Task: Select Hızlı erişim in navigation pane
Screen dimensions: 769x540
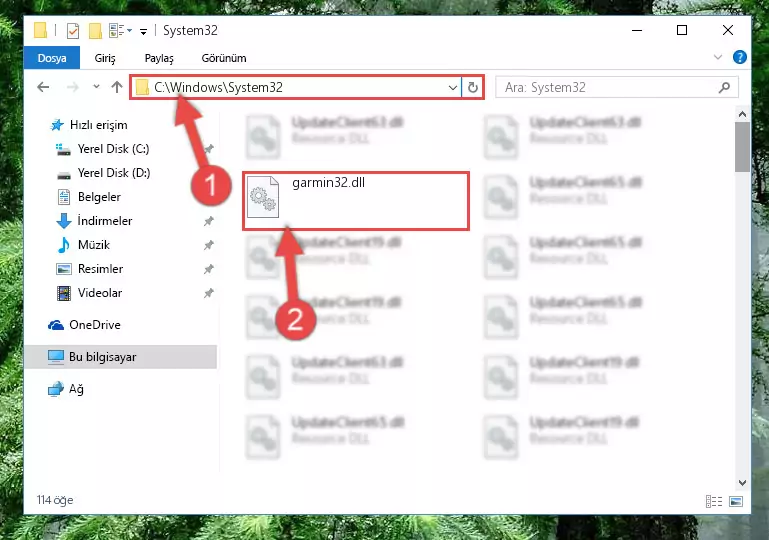Action: click(x=99, y=125)
